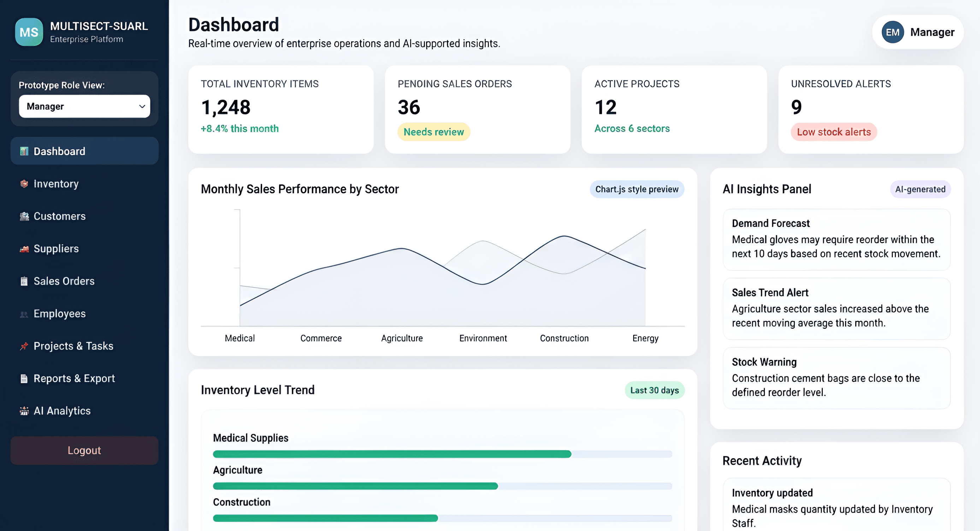Click the Medical Supplies progress bar
This screenshot has width=980, height=531.
pyautogui.click(x=442, y=454)
